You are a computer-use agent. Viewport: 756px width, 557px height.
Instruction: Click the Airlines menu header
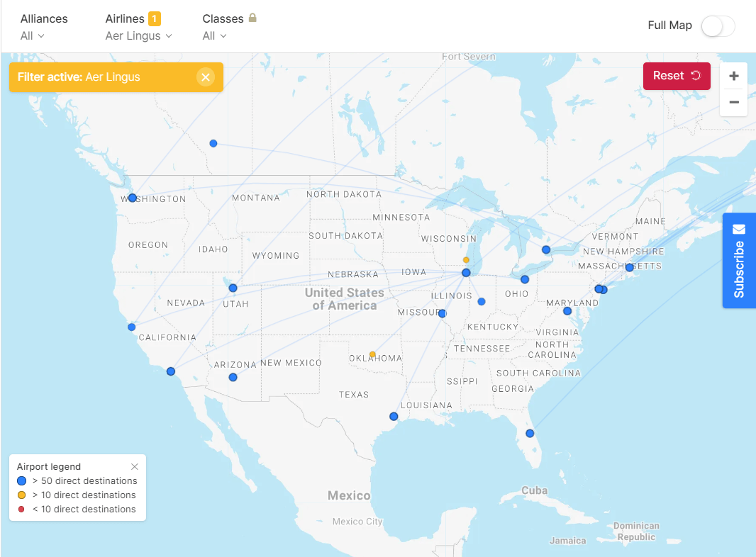click(126, 18)
